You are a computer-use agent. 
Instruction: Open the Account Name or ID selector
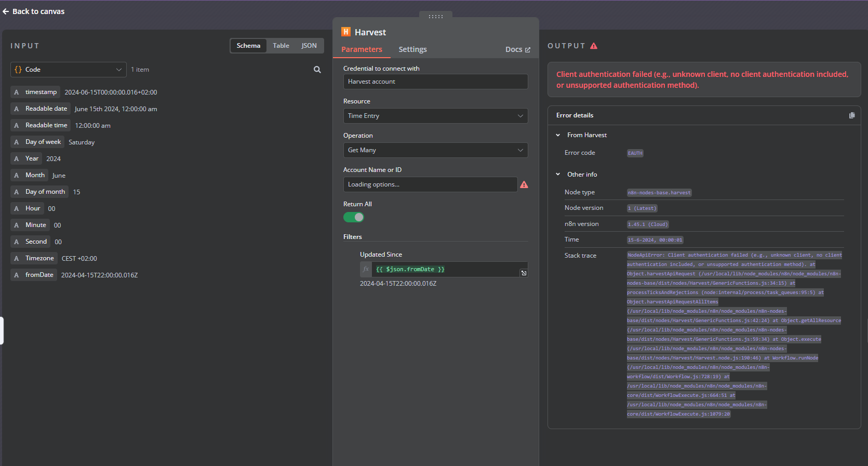point(431,184)
